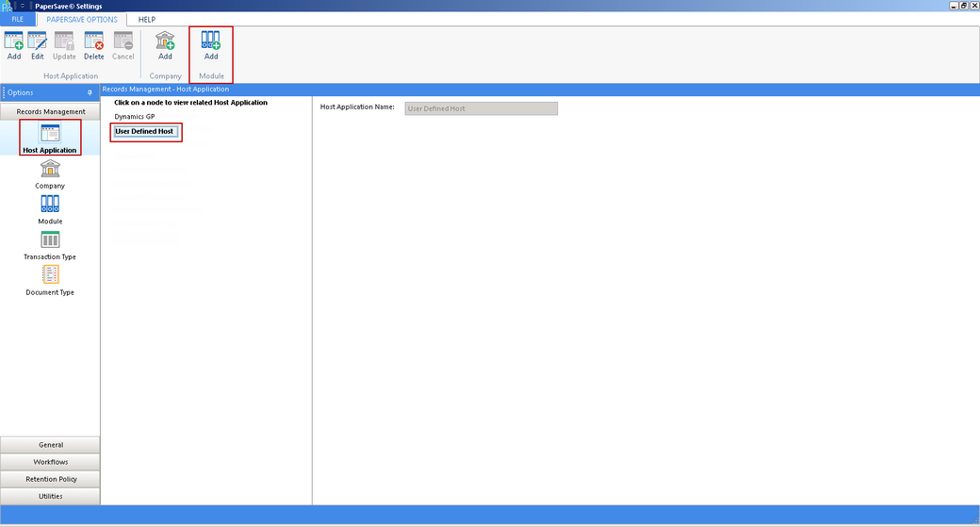980x527 pixels.
Task: Select the Dynamics GP node
Action: click(x=135, y=116)
